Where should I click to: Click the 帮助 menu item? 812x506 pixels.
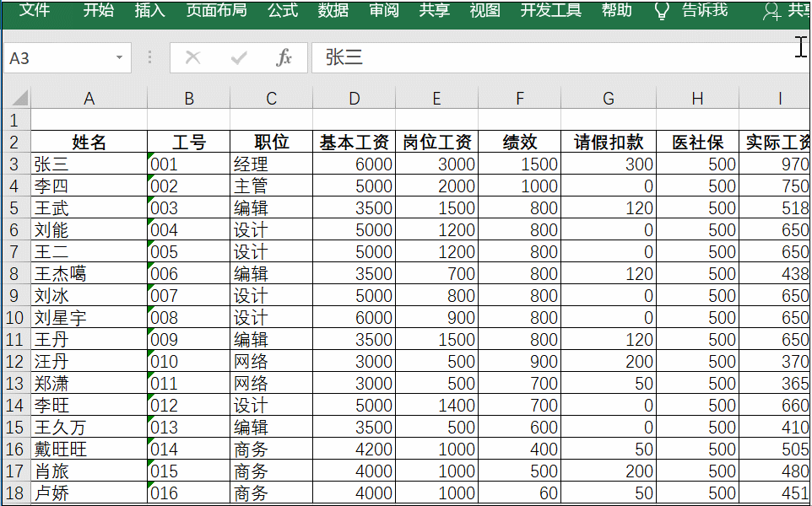coord(617,11)
